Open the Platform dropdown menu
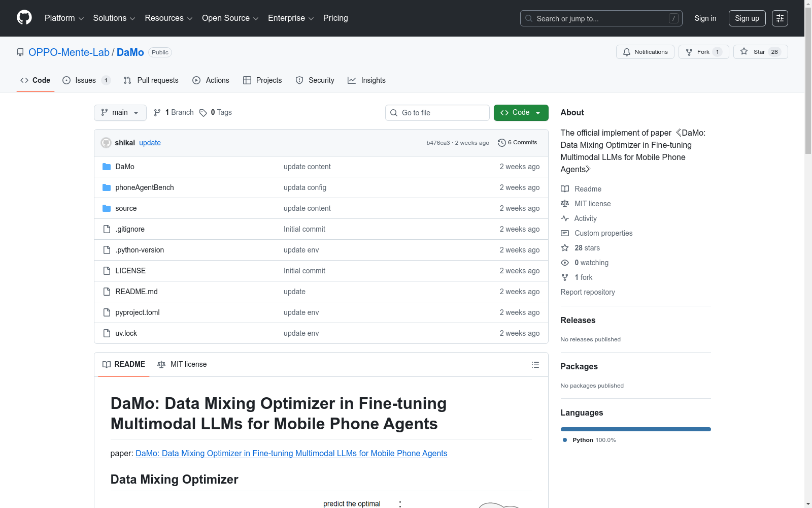The height and width of the screenshot is (508, 812). click(x=64, y=18)
